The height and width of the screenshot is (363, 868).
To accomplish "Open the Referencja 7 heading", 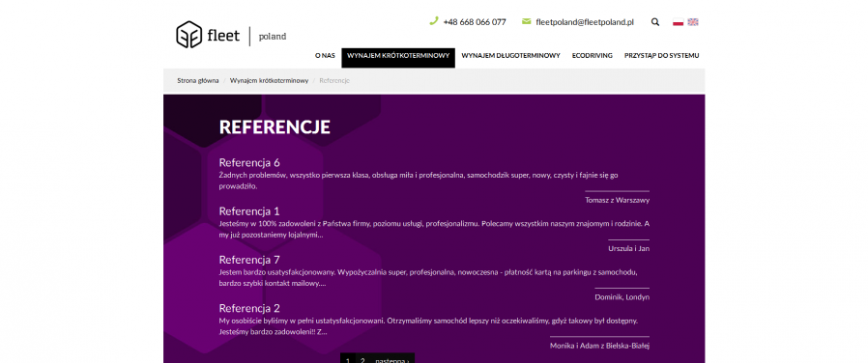I will click(x=249, y=260).
